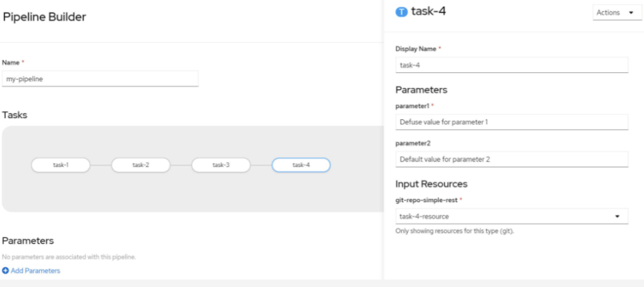Image resolution: width=644 pixels, height=287 pixels.
Task: Expand the git-repo-simple-rest resource dropdown
Action: pos(512,216)
